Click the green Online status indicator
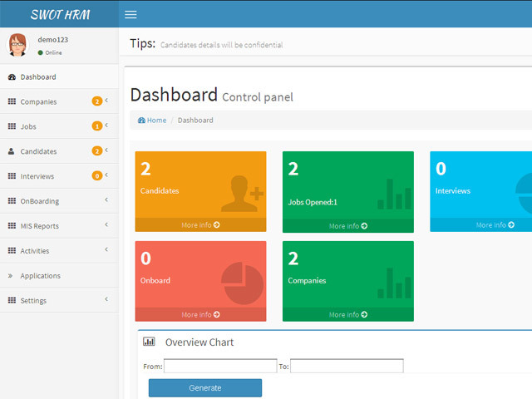 coord(41,52)
